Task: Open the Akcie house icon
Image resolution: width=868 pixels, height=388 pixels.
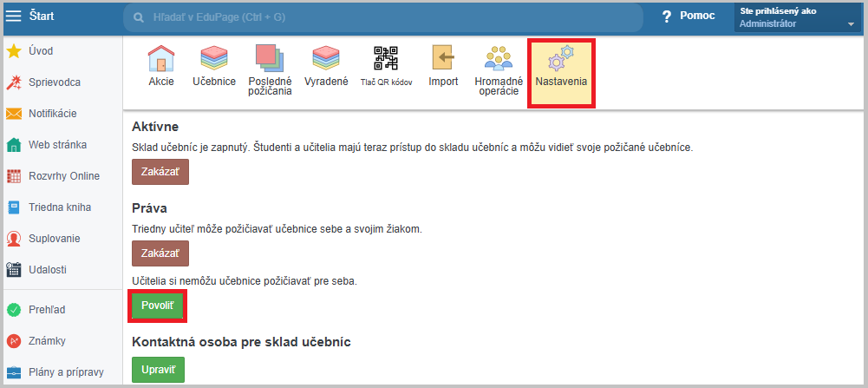Action: pyautogui.click(x=161, y=58)
